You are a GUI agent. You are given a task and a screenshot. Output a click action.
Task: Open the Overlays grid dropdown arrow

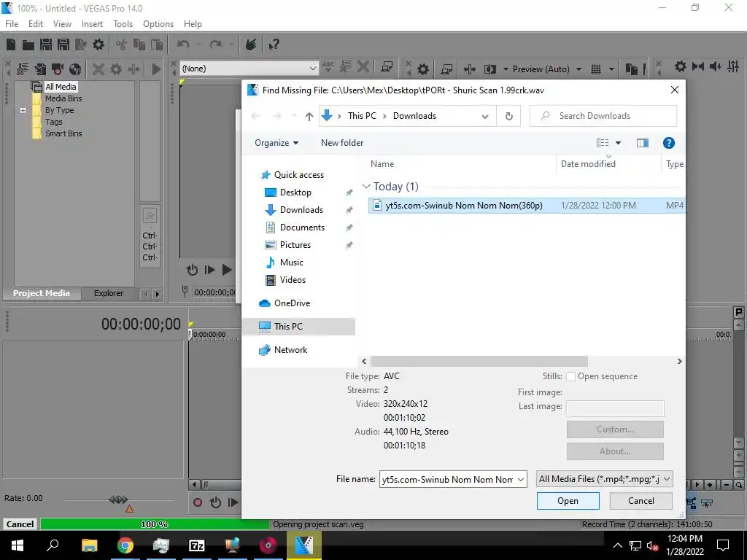click(611, 69)
